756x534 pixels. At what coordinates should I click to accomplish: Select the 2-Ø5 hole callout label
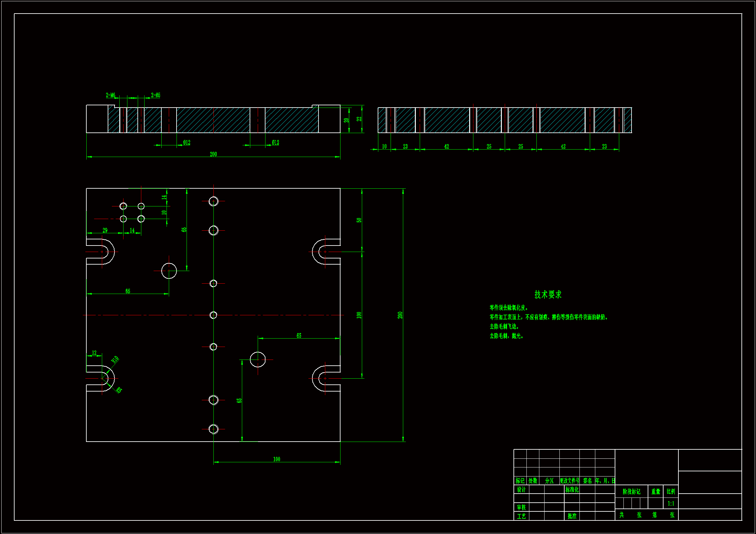point(156,95)
